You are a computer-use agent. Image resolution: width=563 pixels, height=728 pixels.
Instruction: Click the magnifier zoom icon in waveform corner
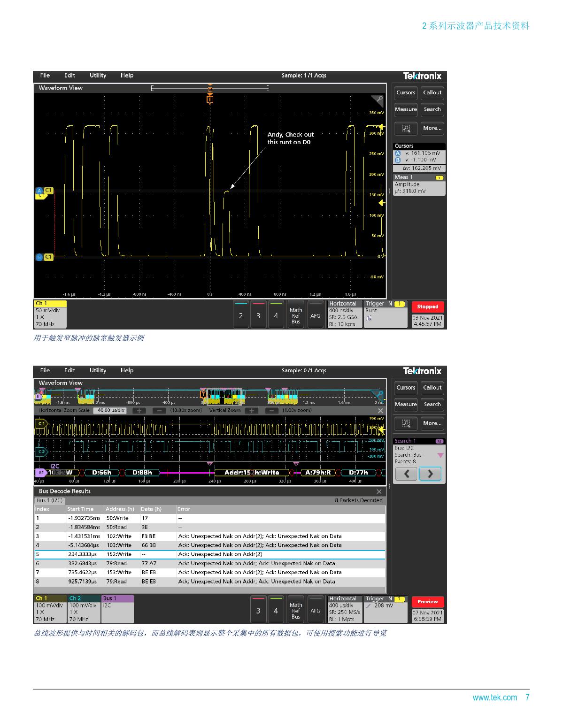(x=378, y=100)
